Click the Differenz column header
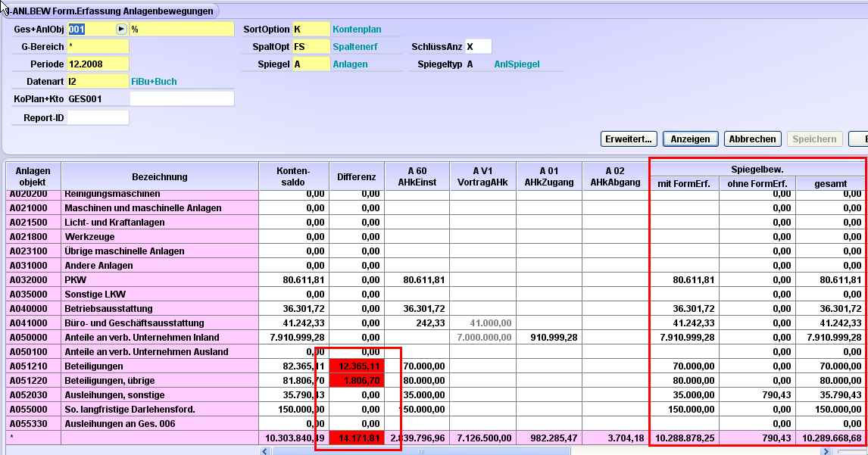Image resolution: width=868 pixels, height=455 pixels. pos(357,176)
